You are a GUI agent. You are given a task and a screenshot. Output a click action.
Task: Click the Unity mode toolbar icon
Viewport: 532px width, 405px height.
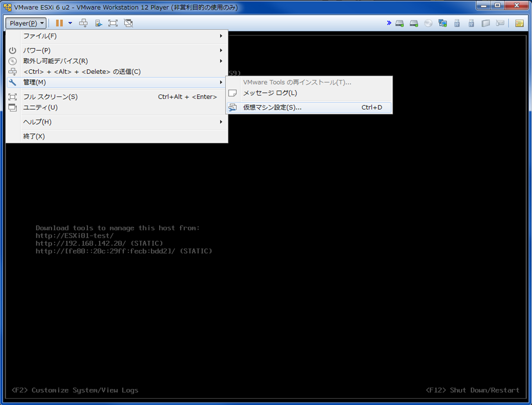click(128, 23)
